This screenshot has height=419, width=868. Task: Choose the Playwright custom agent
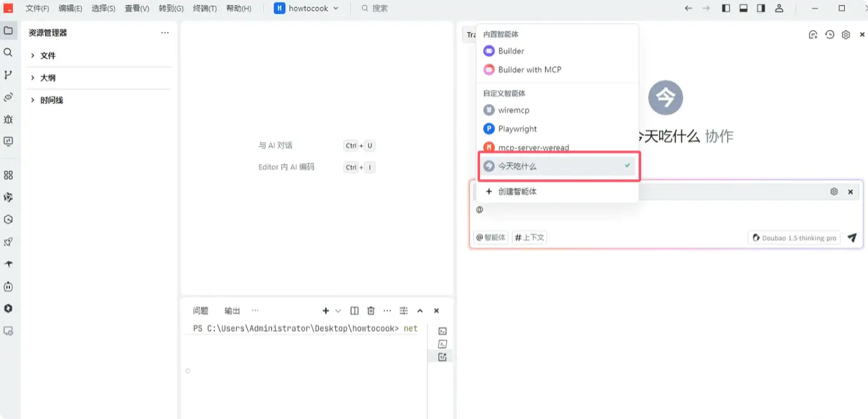(557, 128)
